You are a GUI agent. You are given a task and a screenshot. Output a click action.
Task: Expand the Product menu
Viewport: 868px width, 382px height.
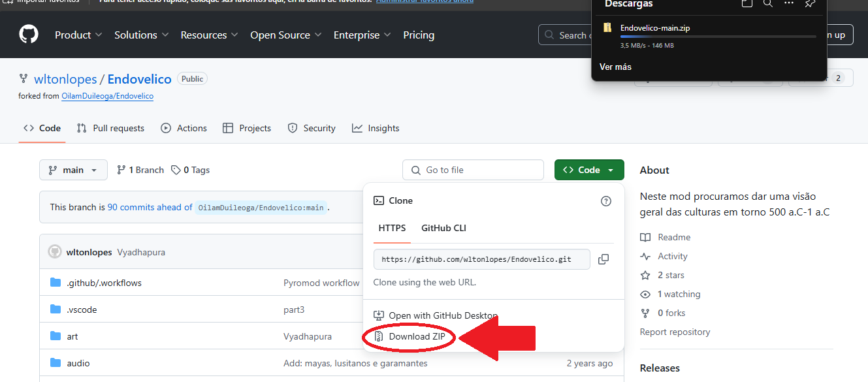click(x=78, y=35)
